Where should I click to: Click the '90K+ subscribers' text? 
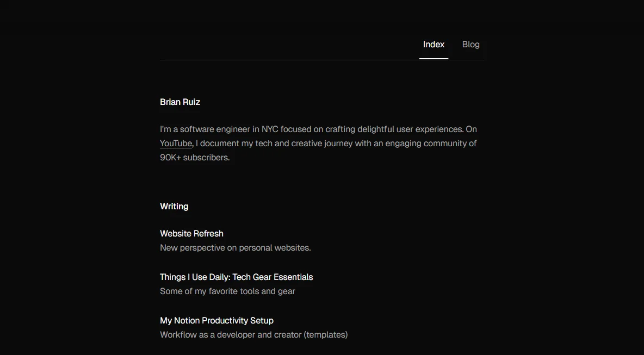[x=195, y=158]
